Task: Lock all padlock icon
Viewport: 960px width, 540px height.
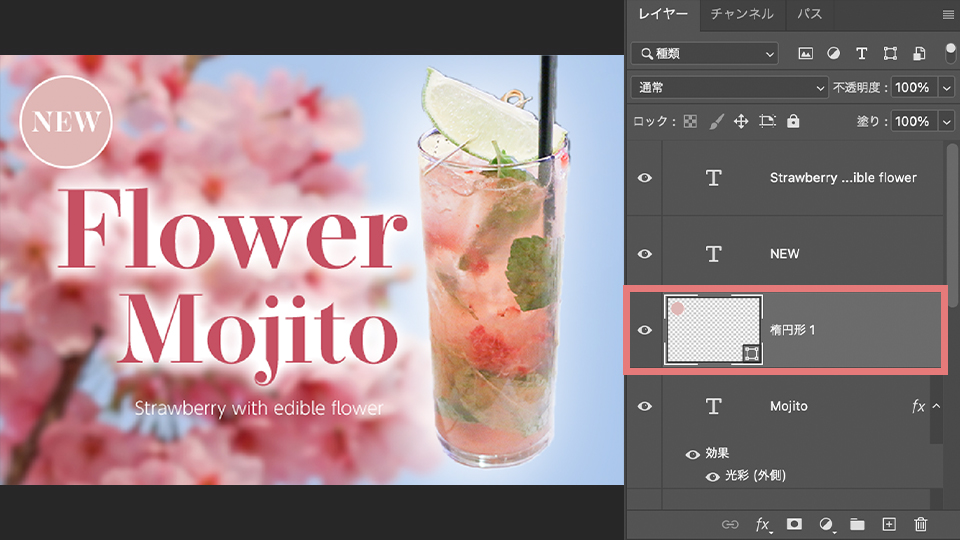Action: coord(793,121)
